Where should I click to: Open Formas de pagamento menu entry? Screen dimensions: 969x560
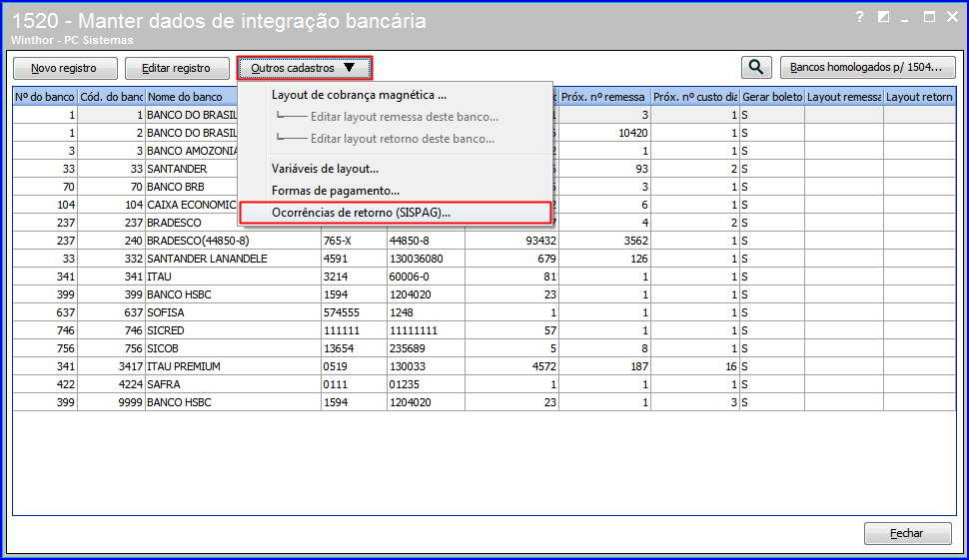336,191
